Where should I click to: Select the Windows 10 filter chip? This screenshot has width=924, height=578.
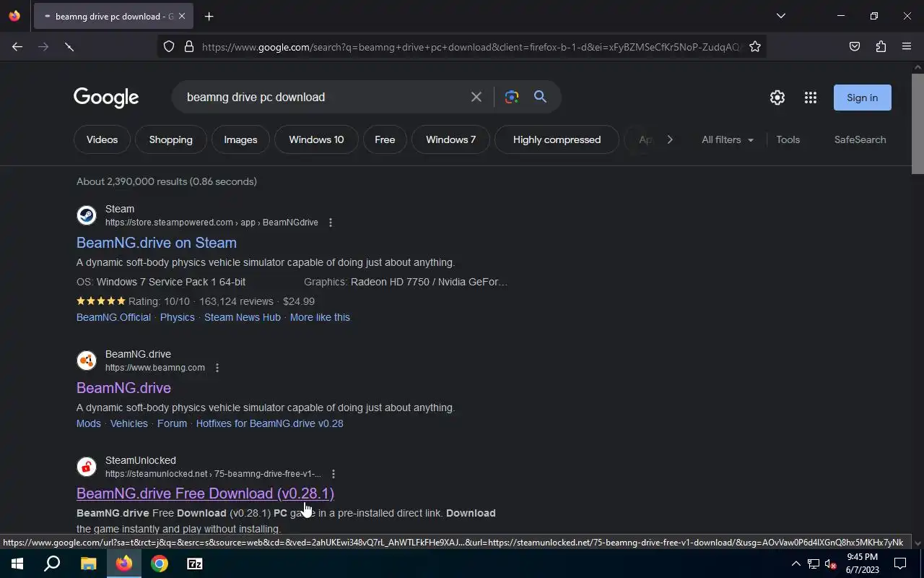coord(316,139)
